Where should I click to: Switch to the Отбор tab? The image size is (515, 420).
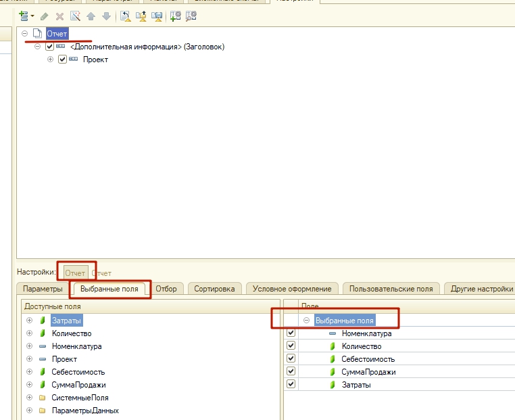click(x=166, y=289)
